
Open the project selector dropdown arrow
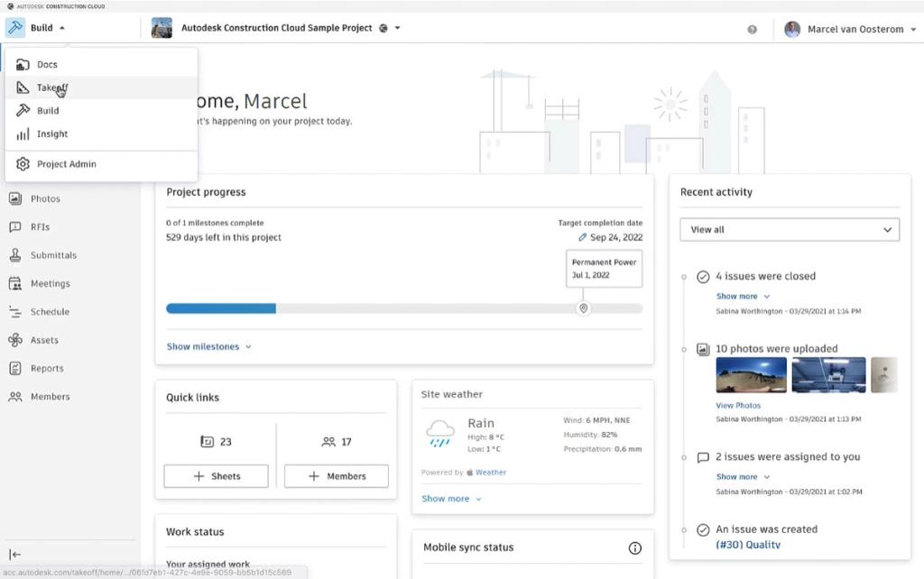(397, 28)
